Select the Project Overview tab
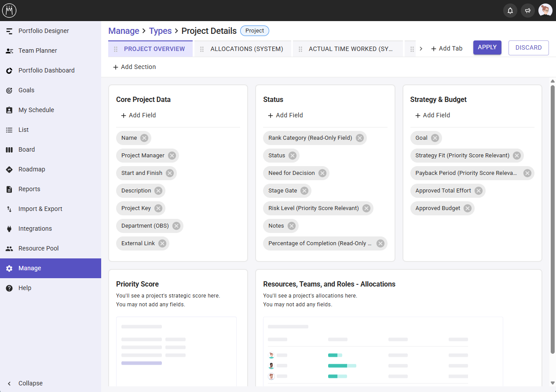Viewport: 556px width, 392px height. point(154,49)
